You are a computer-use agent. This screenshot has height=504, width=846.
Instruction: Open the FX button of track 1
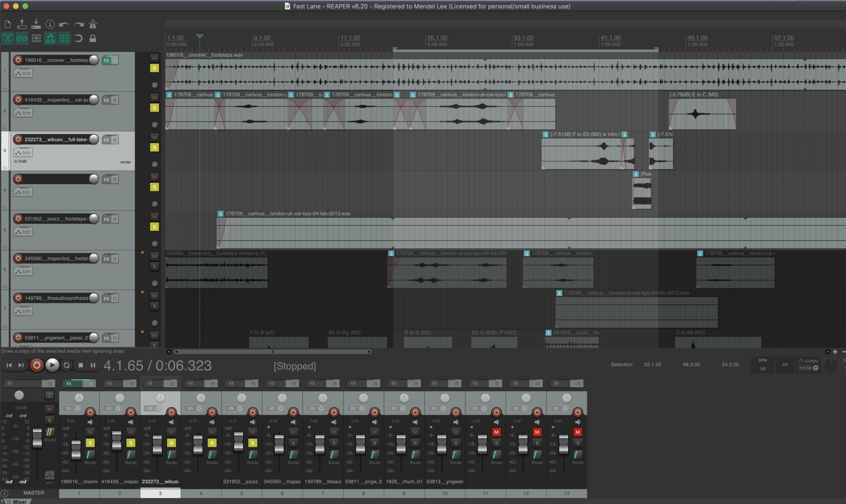click(107, 60)
